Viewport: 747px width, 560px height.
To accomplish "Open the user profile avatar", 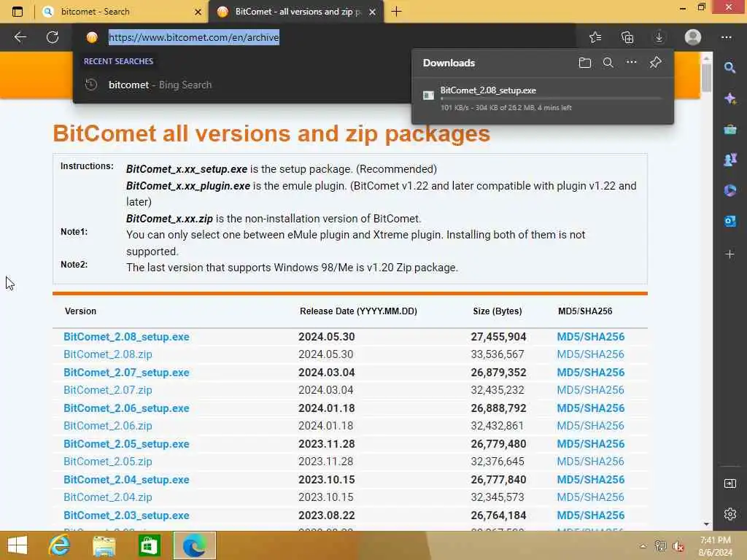I will (693, 37).
